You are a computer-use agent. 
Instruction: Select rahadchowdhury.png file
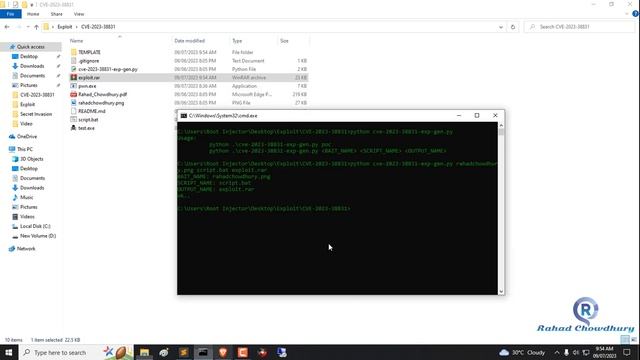[x=101, y=103]
